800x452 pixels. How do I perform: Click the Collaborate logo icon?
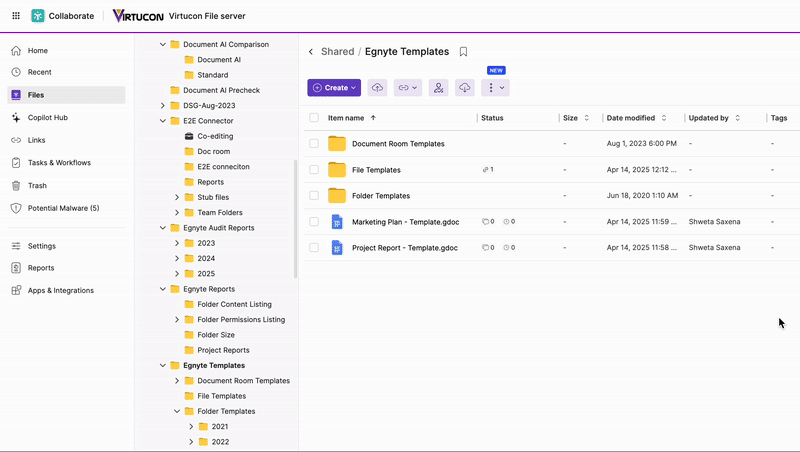[38, 16]
